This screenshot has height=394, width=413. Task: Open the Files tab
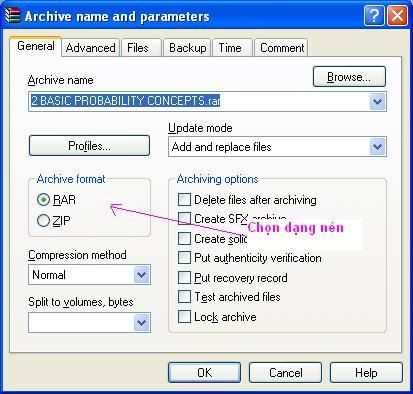pyautogui.click(x=141, y=48)
